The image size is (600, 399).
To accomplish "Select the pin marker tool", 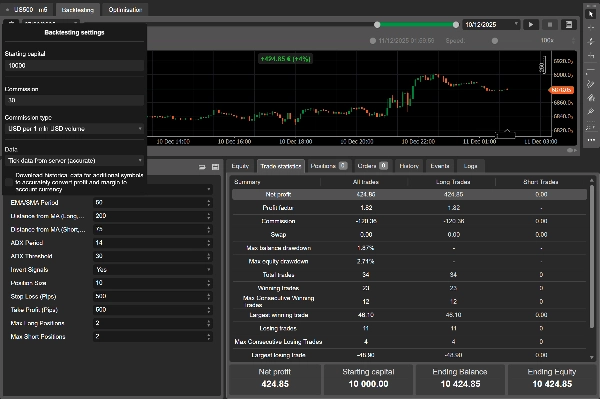I will (x=591, y=112).
